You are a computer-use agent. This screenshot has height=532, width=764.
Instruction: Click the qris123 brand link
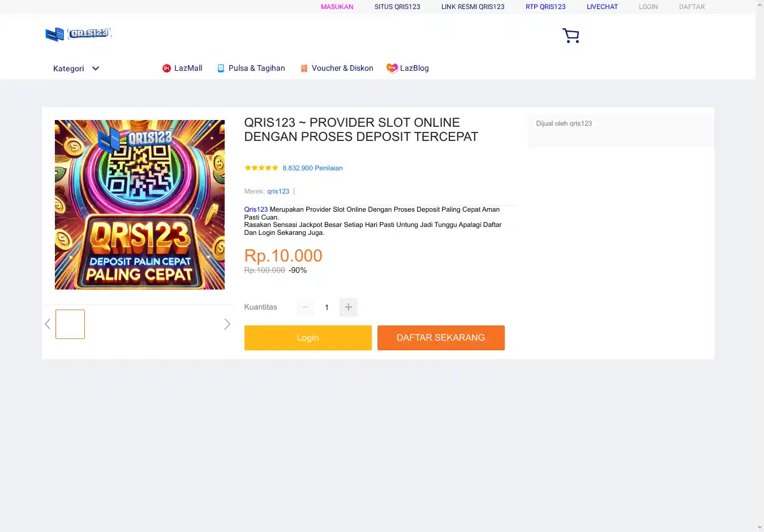pyautogui.click(x=278, y=191)
